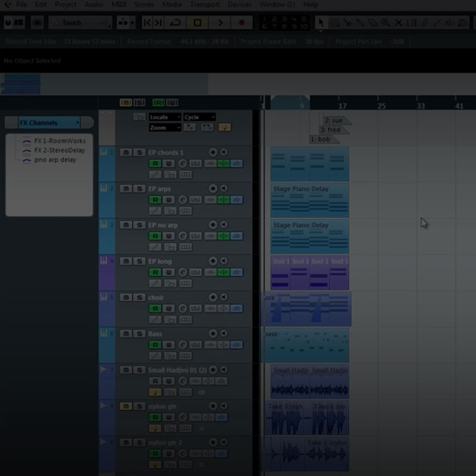Image resolution: width=476 pixels, height=476 pixels.
Task: Click the red Record button
Action: pos(242,23)
